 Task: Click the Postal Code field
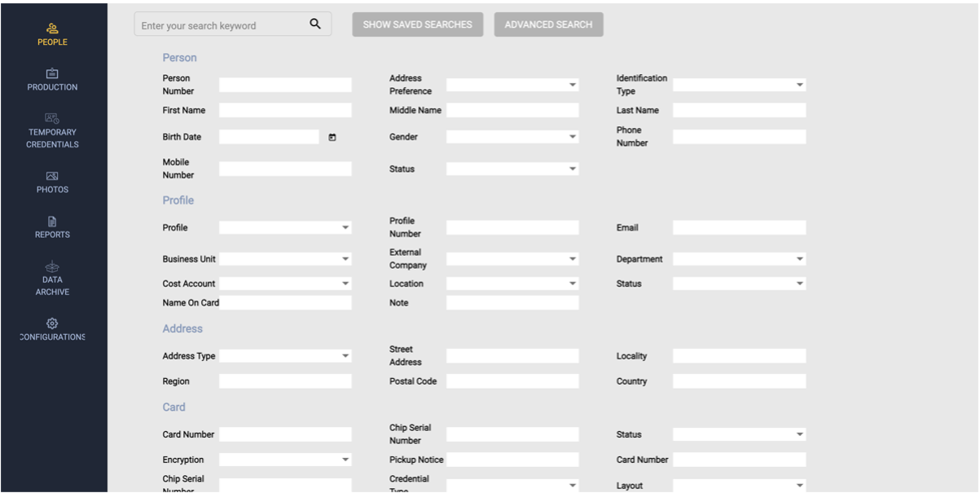coord(512,381)
